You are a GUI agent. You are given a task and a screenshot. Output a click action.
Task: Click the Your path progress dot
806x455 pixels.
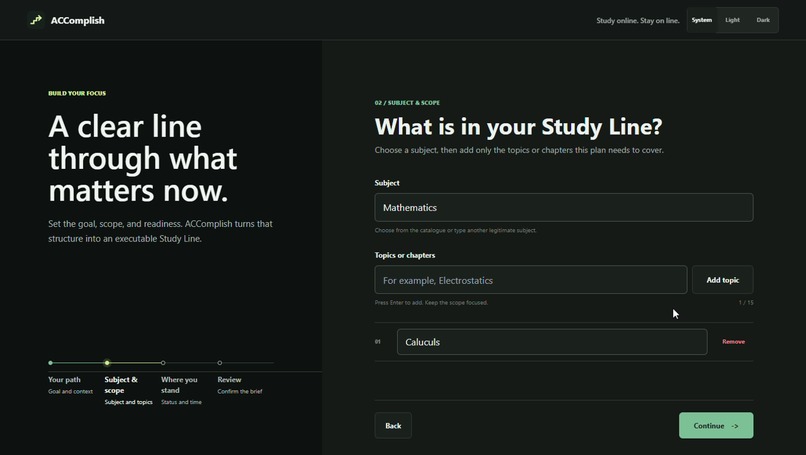(x=50, y=363)
